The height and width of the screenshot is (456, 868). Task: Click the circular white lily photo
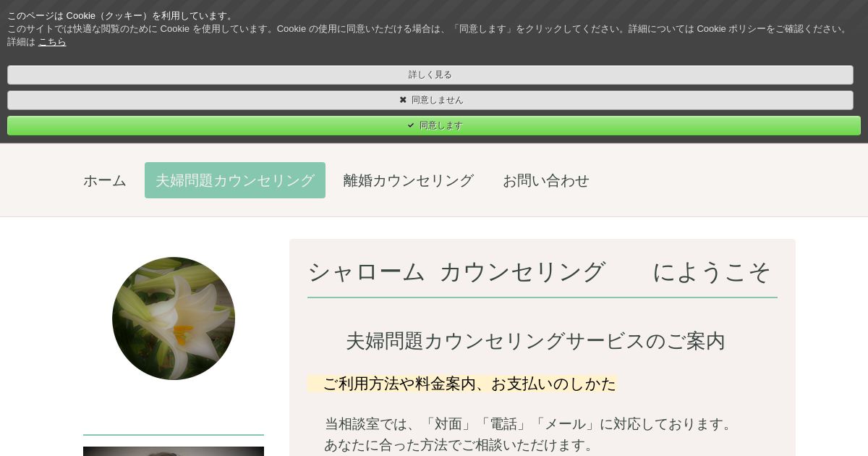(174, 318)
